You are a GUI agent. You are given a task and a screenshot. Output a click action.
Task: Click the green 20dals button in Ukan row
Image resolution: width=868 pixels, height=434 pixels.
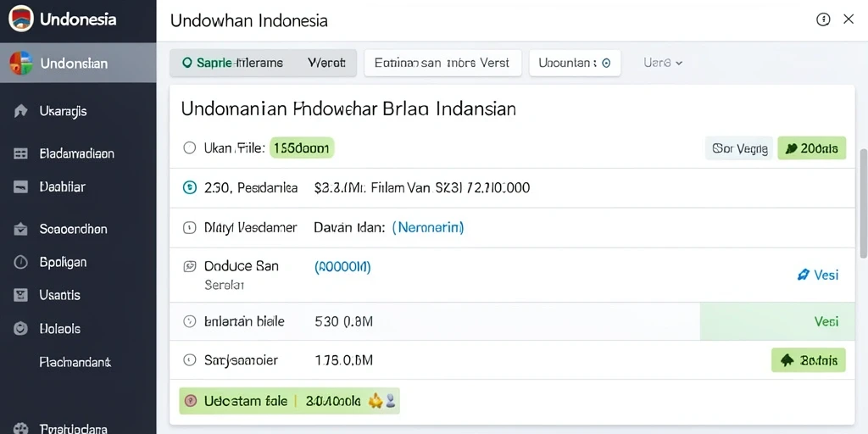pyautogui.click(x=811, y=148)
